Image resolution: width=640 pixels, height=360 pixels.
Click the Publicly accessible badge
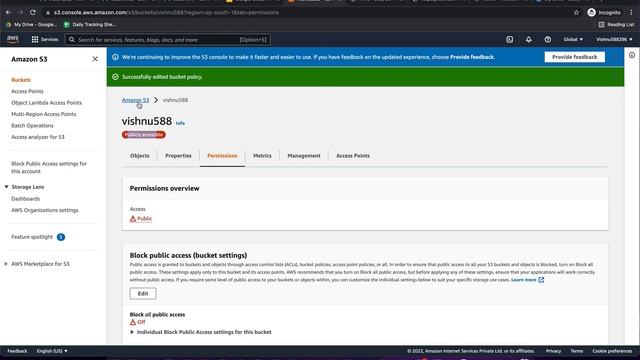pos(144,135)
